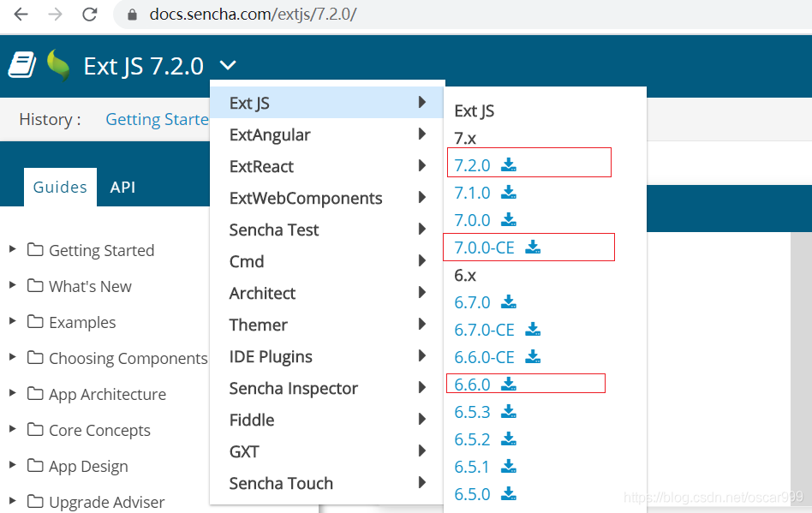Click the Getting Started history link
812x513 pixels.
coord(158,119)
